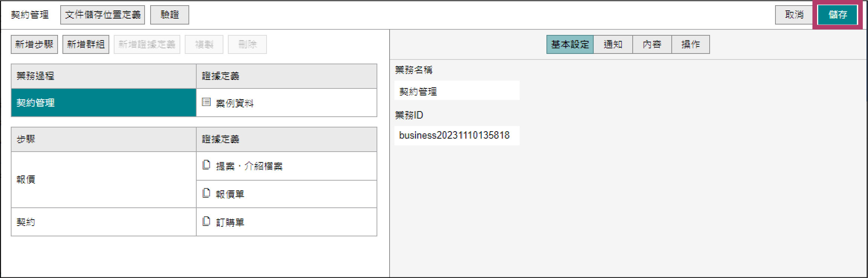Image resolution: width=868 pixels, height=278 pixels.
Task: Select the 契約管理 business process row
Action: pos(103,103)
